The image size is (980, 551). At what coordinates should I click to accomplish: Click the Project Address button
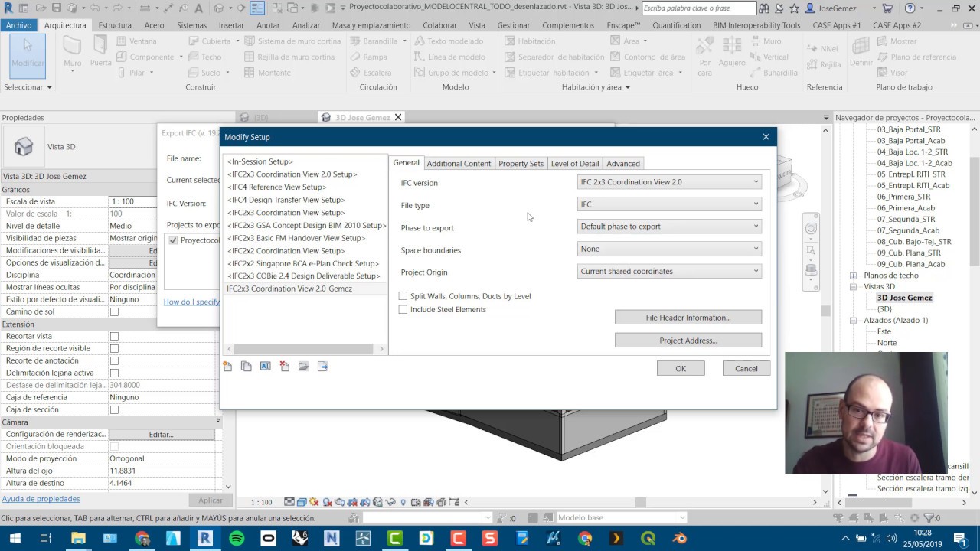[688, 341]
